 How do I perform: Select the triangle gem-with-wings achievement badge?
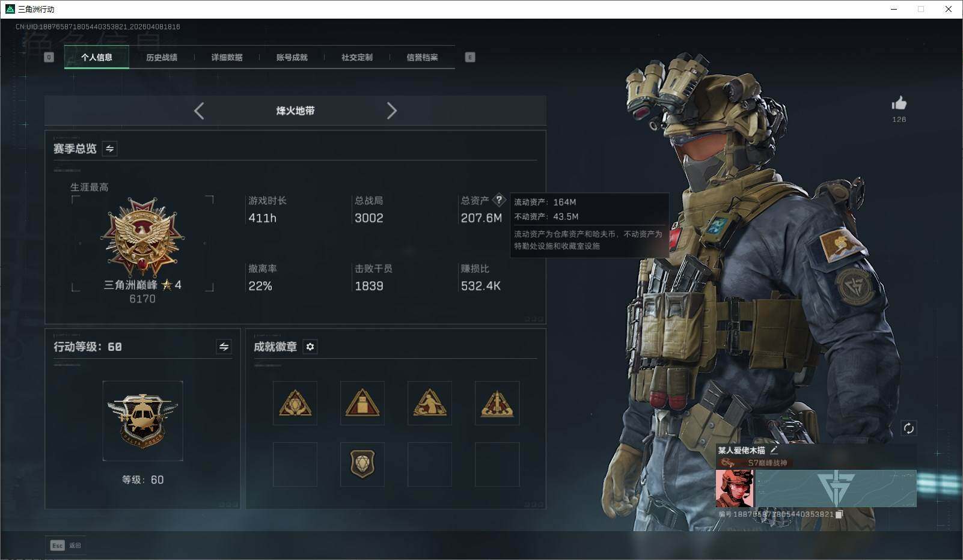(295, 403)
